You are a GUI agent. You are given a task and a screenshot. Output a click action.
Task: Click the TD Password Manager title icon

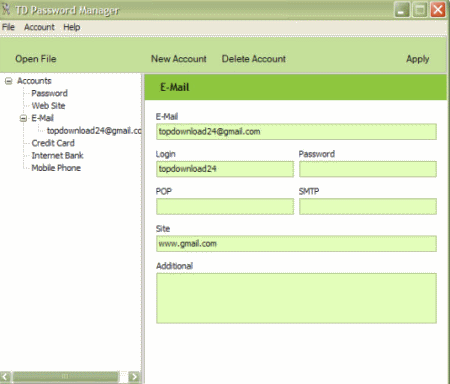(x=6, y=10)
